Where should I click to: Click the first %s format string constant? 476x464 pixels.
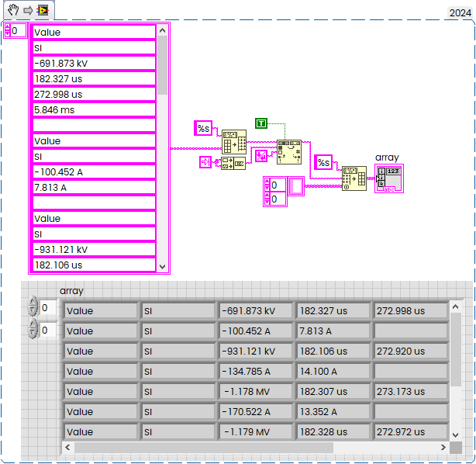tap(203, 128)
